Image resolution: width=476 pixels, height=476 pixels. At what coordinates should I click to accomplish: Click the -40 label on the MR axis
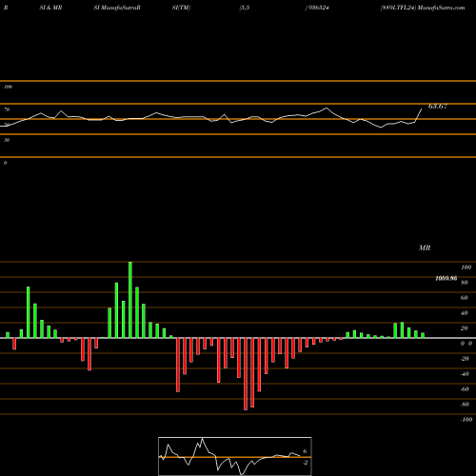[465, 374]
